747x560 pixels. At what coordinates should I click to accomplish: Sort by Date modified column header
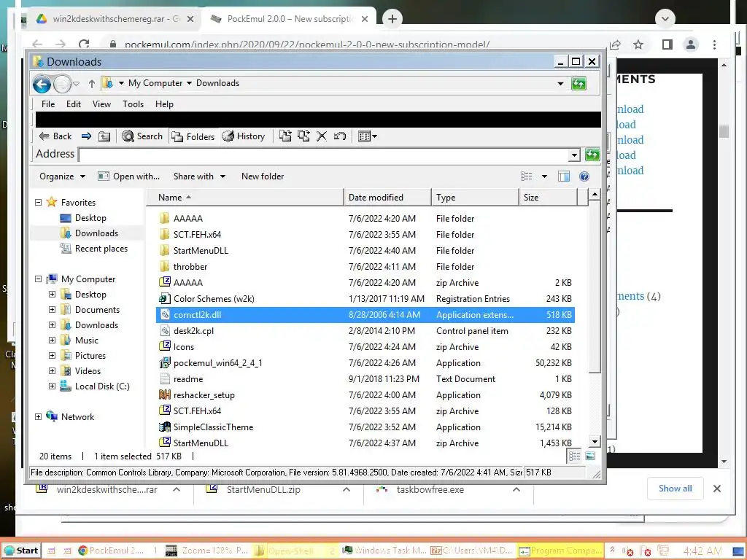tap(387, 197)
